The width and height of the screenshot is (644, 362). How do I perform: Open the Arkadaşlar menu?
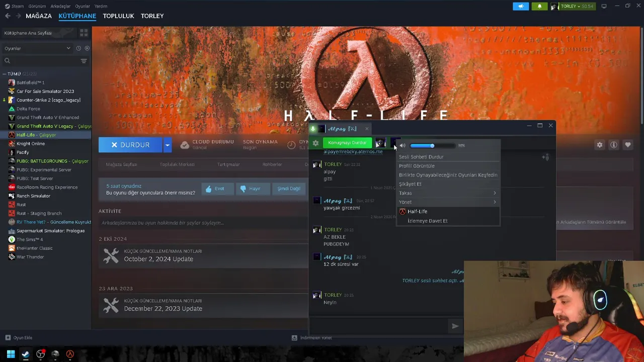pos(61,6)
